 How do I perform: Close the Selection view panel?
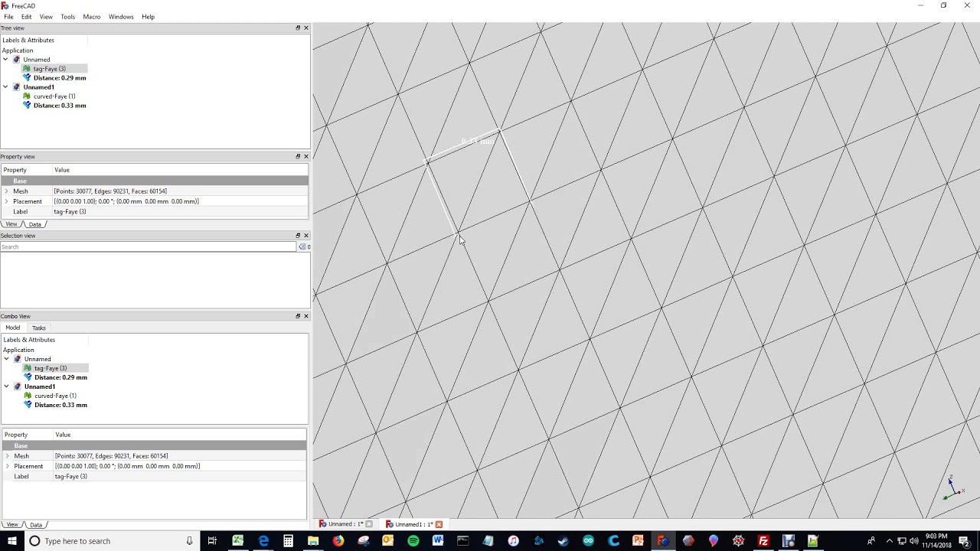pyautogui.click(x=306, y=236)
